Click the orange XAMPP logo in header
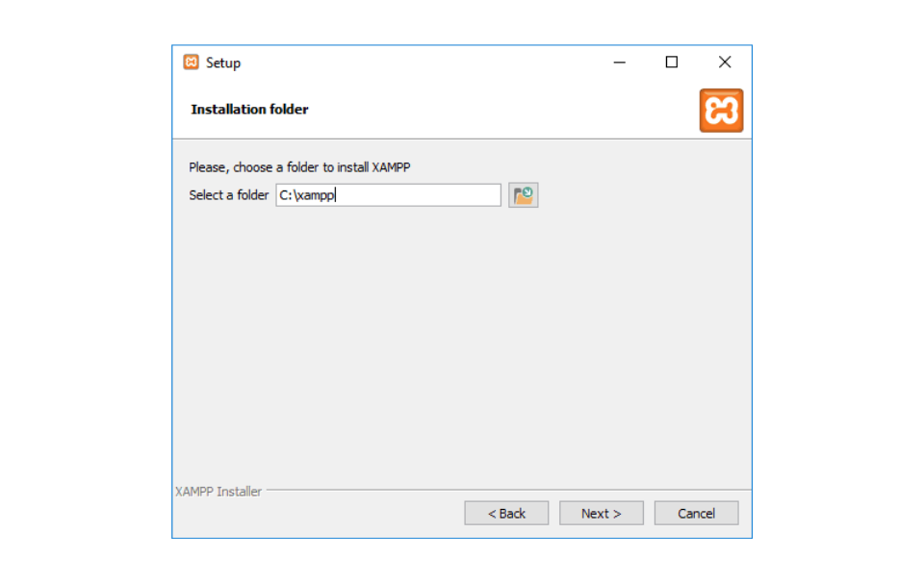Viewport: 924px width, 583px height. click(x=721, y=111)
